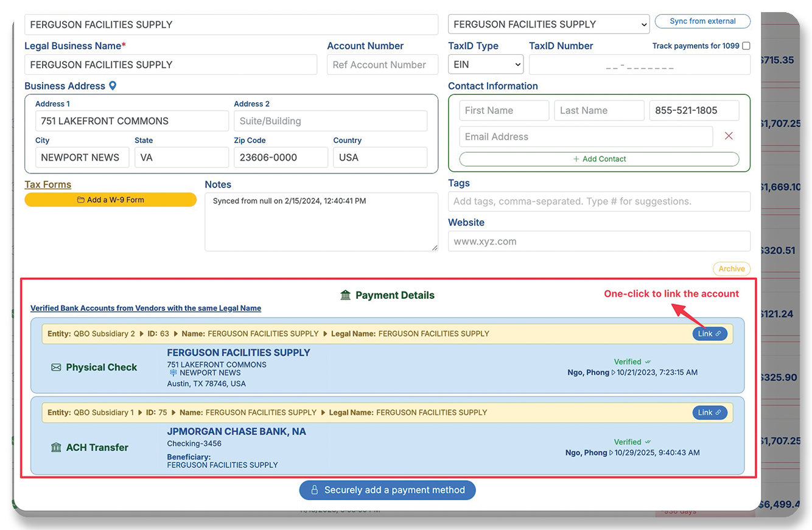
Task: Click the ACH Transfer label
Action: click(97, 447)
